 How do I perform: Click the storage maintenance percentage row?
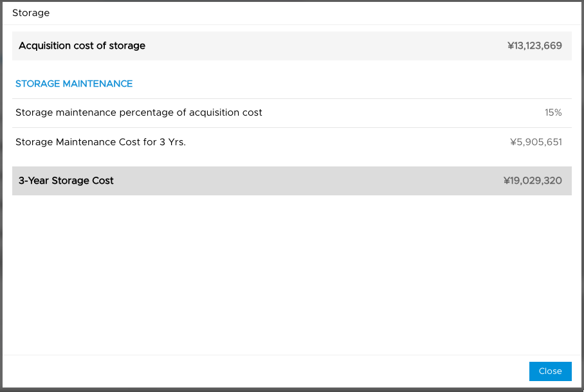[x=291, y=112]
